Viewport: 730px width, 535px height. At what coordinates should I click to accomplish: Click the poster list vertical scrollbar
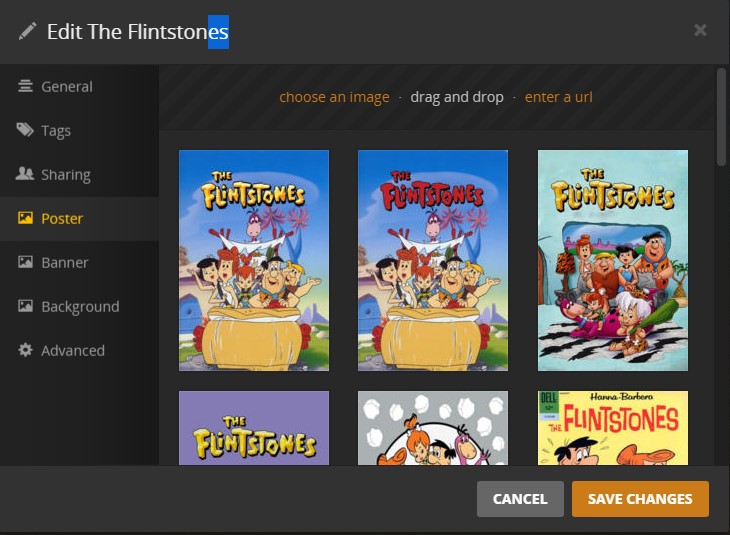[722, 115]
